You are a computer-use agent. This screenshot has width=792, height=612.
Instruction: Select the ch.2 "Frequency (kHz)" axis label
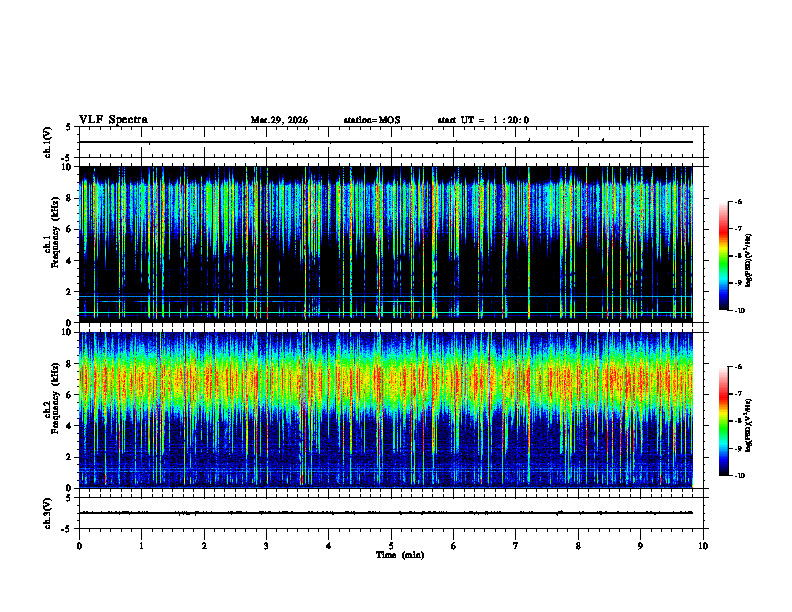pyautogui.click(x=54, y=398)
